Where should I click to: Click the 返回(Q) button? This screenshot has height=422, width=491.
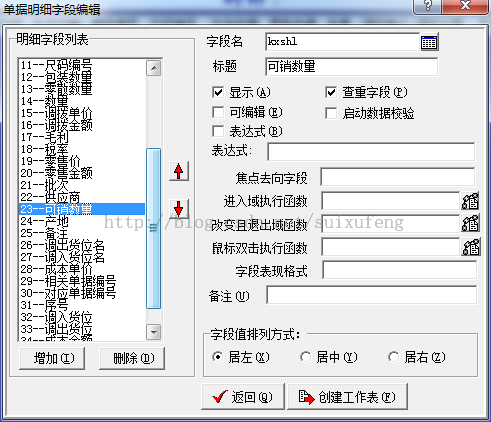click(x=243, y=397)
